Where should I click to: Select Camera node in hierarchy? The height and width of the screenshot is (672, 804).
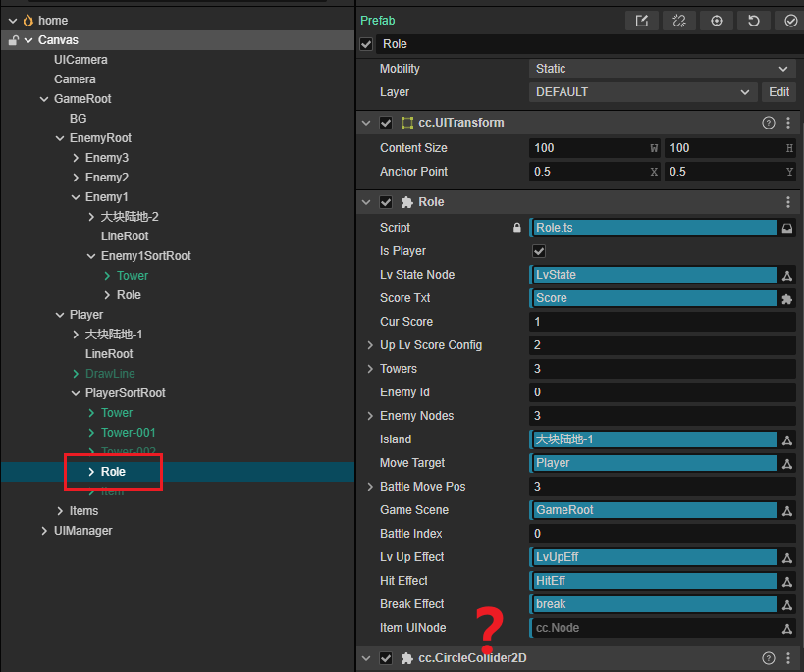pos(75,79)
